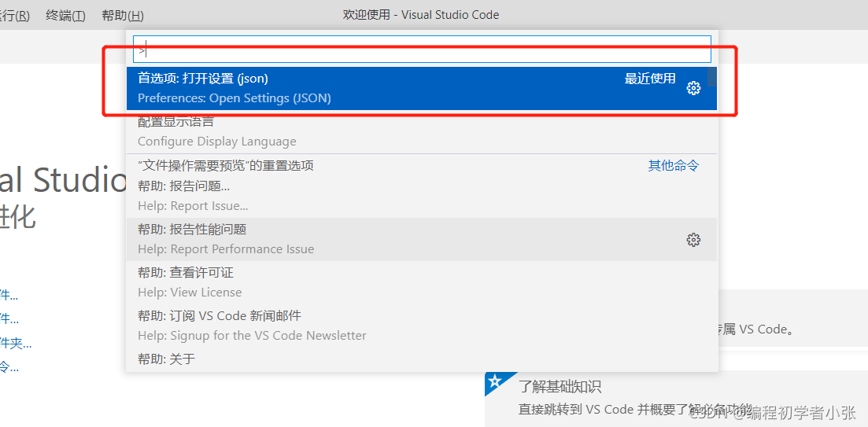Open the 运行(R) menu
This screenshot has width=868, height=427.
(x=14, y=16)
